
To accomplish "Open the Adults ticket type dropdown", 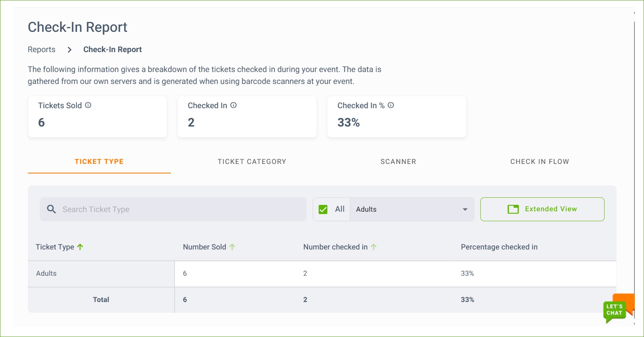I will click(x=412, y=209).
